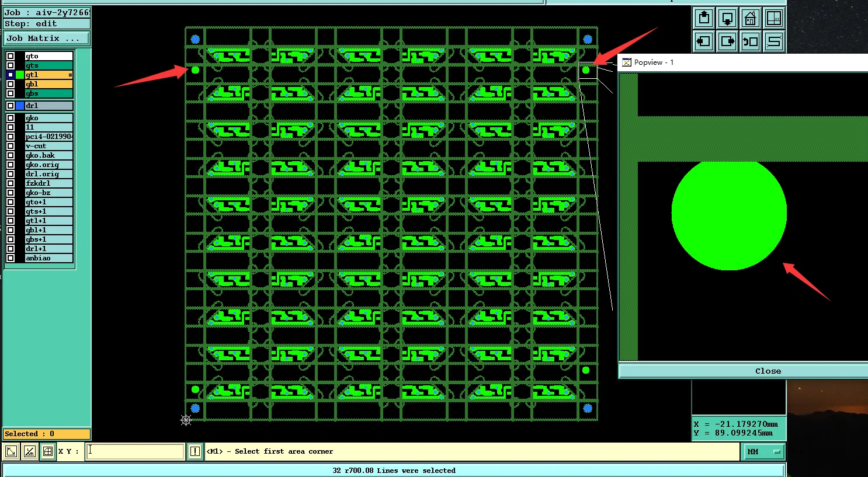Toggle the gto+1 layer display checkbox
Screen dimensions: 868x477
11,202
